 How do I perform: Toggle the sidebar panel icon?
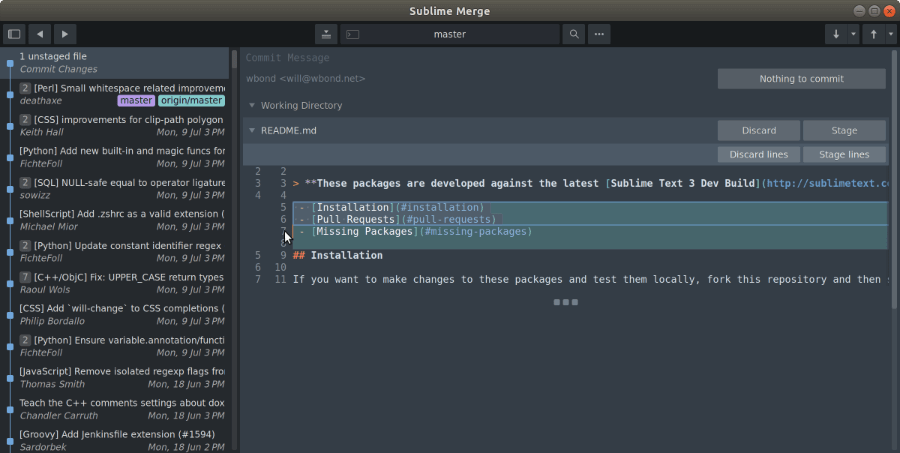coord(14,34)
